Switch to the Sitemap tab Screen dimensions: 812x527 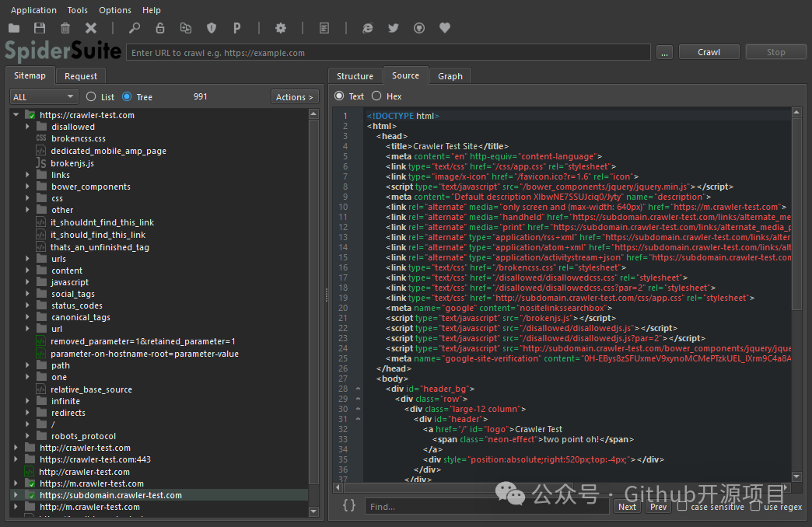point(30,75)
